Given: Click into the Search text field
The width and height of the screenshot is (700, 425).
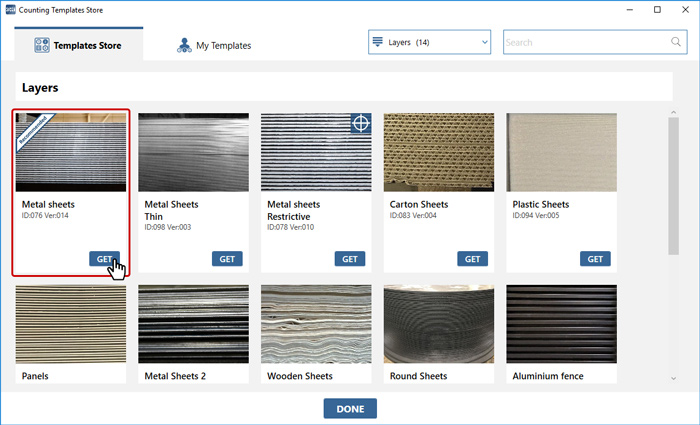Looking at the screenshot, I should 585,42.
